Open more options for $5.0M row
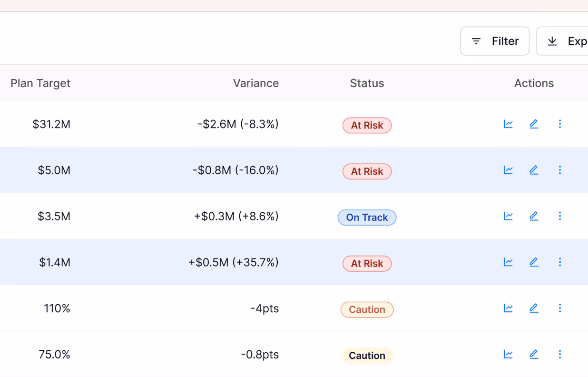This screenshot has width=588, height=377. click(560, 170)
